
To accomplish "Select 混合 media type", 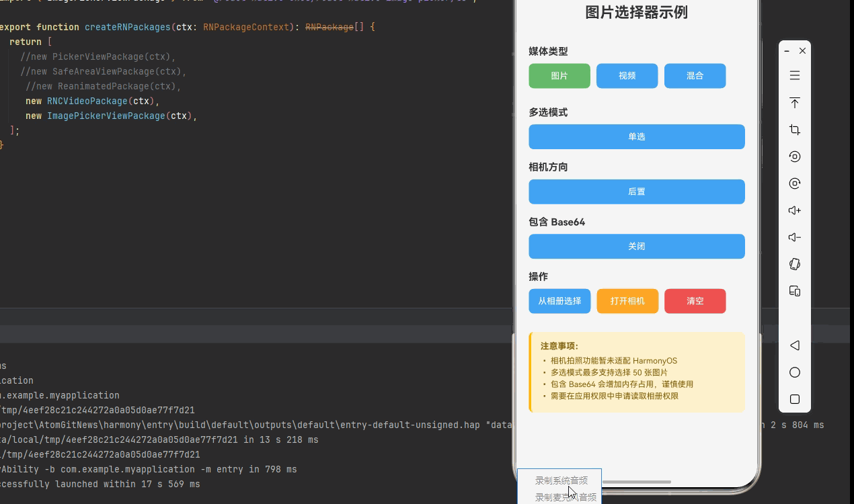I will (x=695, y=76).
